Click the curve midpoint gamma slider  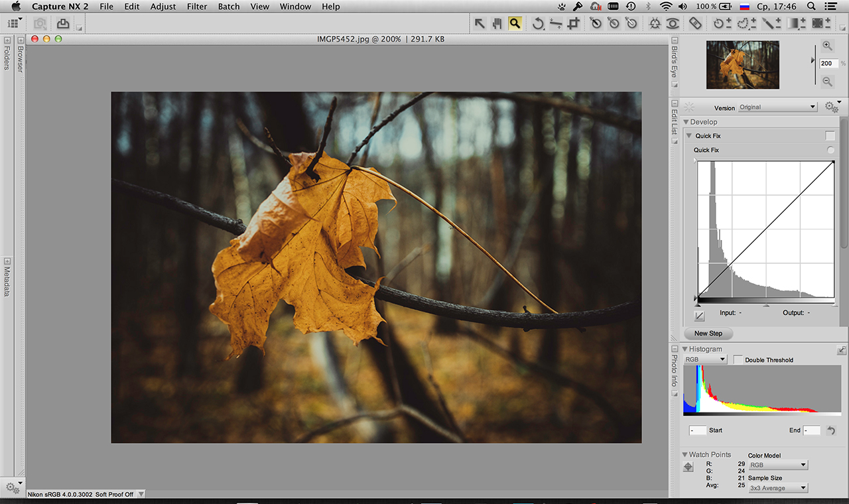766,306
